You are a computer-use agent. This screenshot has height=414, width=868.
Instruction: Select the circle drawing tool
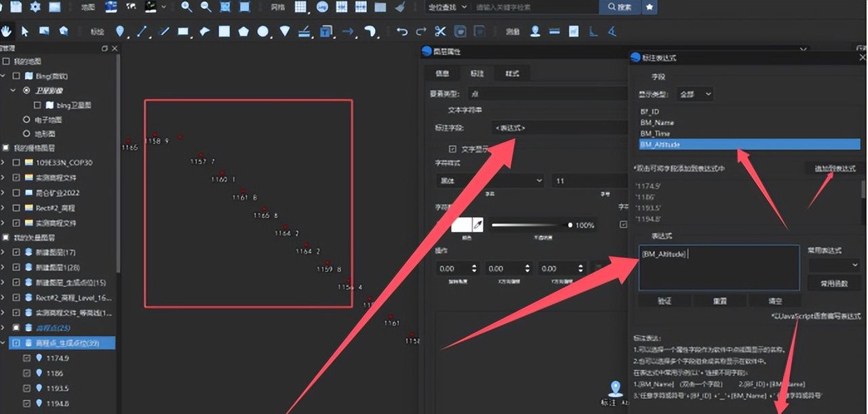(262, 31)
